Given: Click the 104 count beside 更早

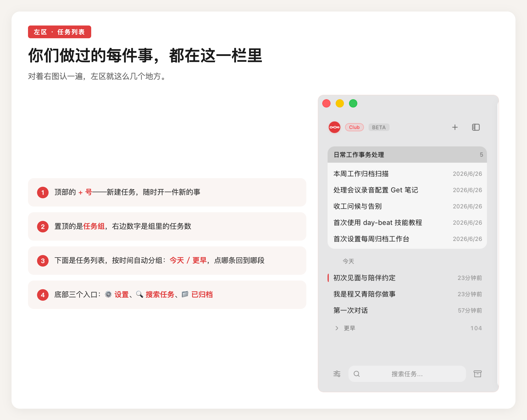Looking at the screenshot, I should pos(476,328).
